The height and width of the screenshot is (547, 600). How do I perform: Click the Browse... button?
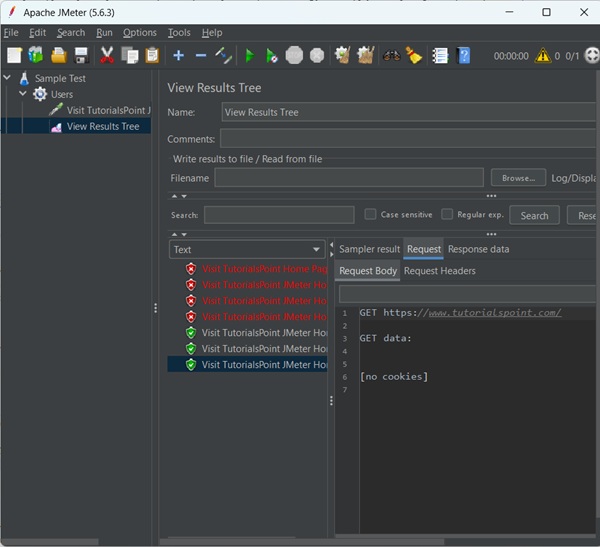518,178
